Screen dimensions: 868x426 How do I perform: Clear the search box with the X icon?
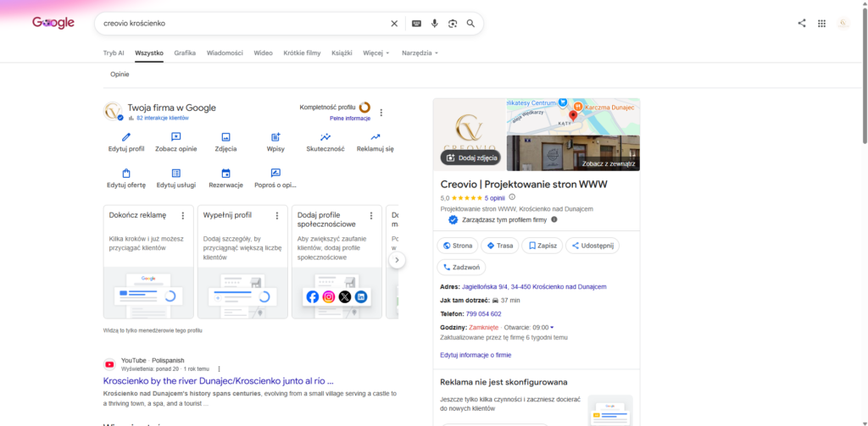[x=394, y=23]
